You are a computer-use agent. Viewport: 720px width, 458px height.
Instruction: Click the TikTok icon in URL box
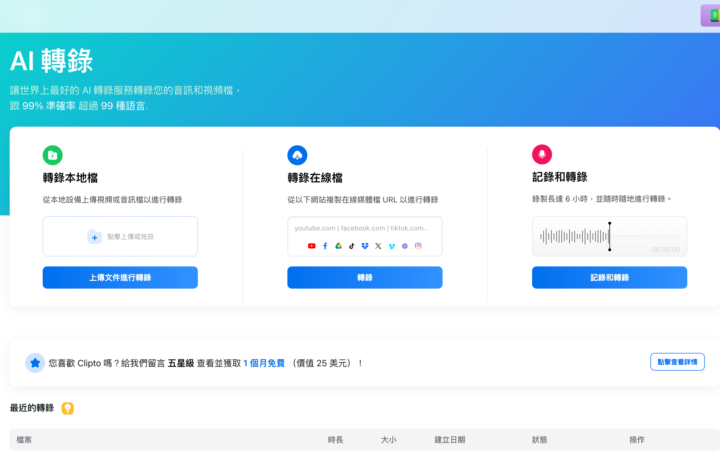[352, 246]
